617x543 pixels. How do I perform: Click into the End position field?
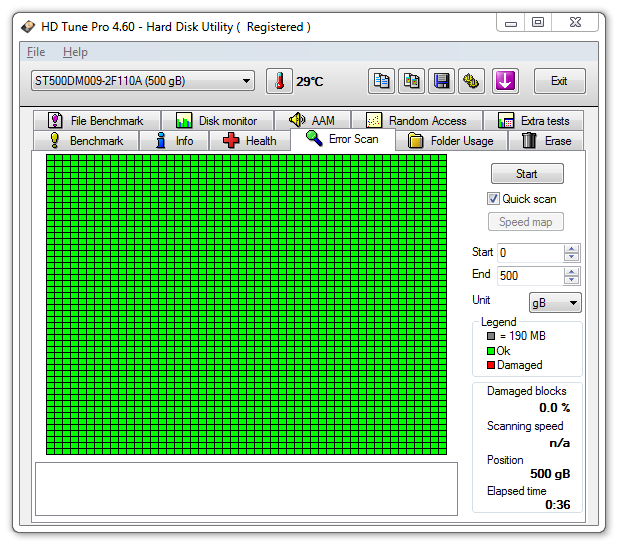[529, 276]
